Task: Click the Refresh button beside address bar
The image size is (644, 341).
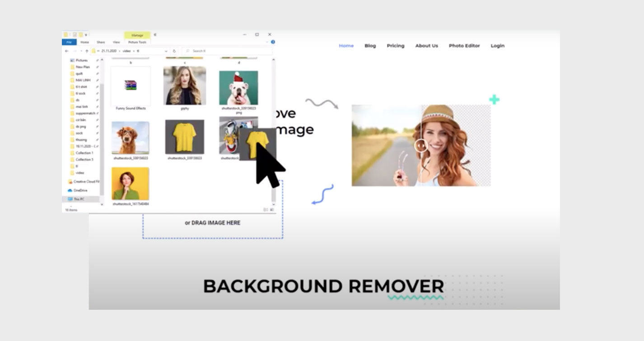Action: [174, 51]
